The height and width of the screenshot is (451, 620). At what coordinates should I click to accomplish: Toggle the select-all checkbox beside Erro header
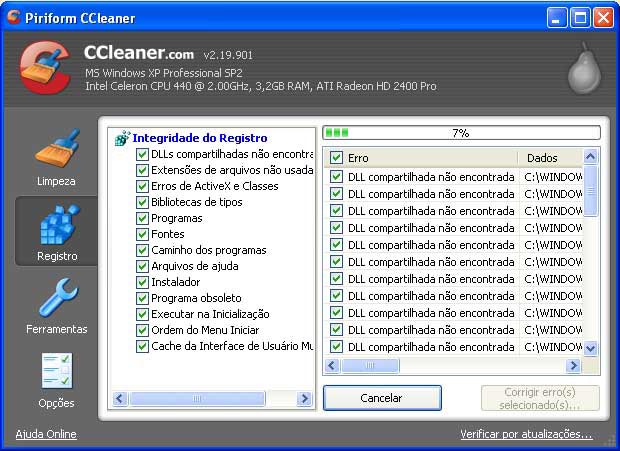336,158
